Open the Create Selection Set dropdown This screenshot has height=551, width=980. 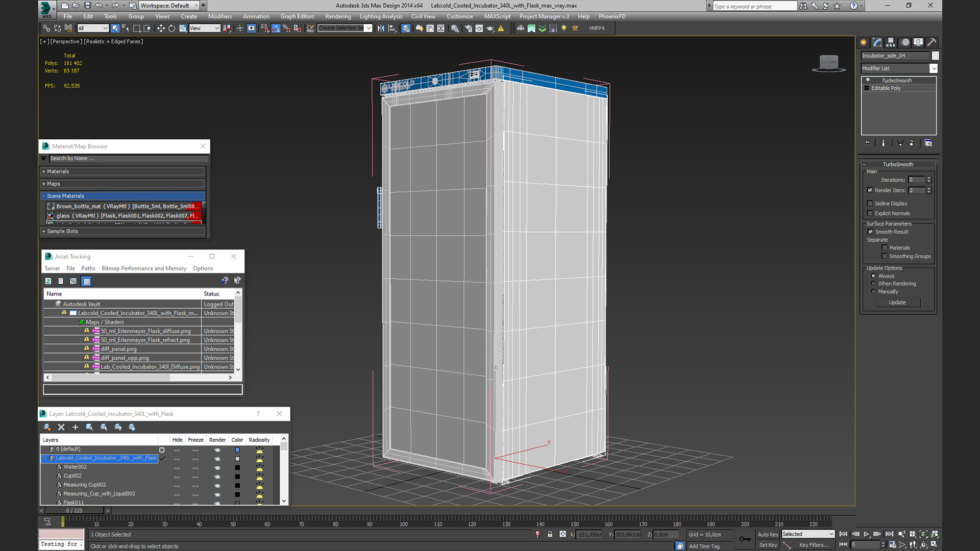tap(345, 28)
